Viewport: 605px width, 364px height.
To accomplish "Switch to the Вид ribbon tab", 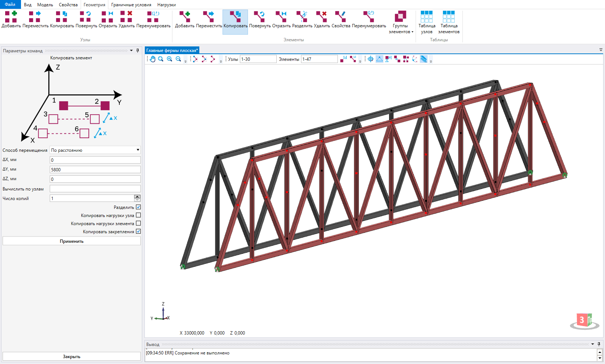I will click(28, 5).
